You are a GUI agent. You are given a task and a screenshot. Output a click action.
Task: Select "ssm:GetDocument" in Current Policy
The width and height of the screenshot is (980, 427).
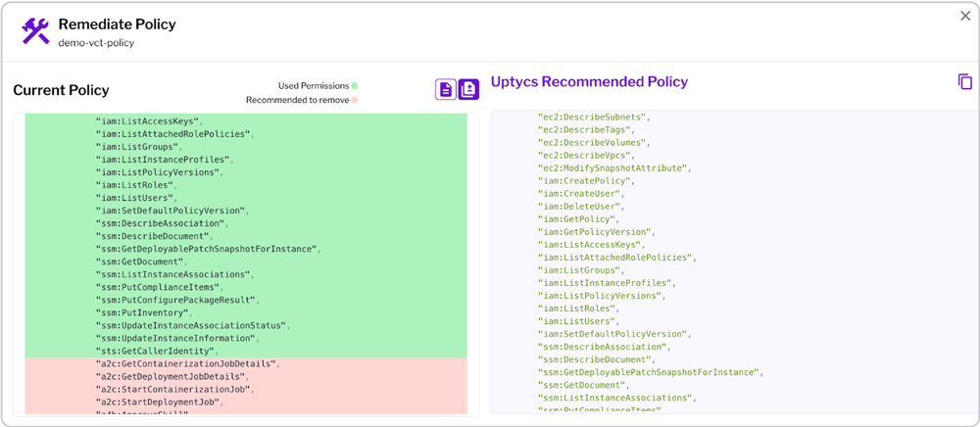(x=141, y=261)
